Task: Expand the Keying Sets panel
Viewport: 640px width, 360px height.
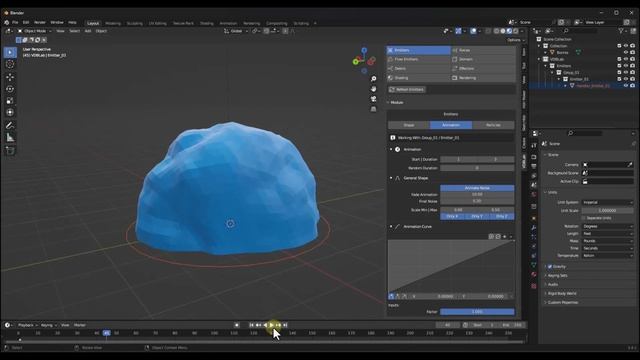Action: click(558, 276)
